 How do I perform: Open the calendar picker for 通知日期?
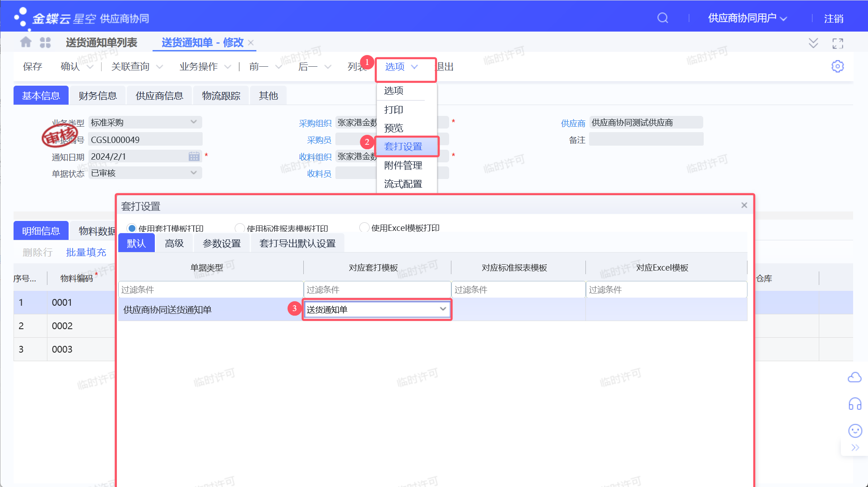pos(194,156)
